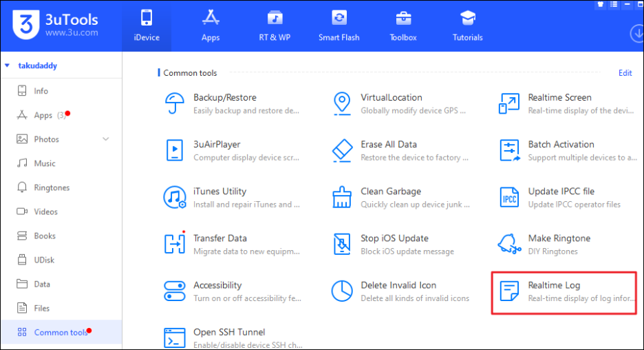Click the 'DIY Ringtones' description text
644x350 pixels.
[x=552, y=251]
